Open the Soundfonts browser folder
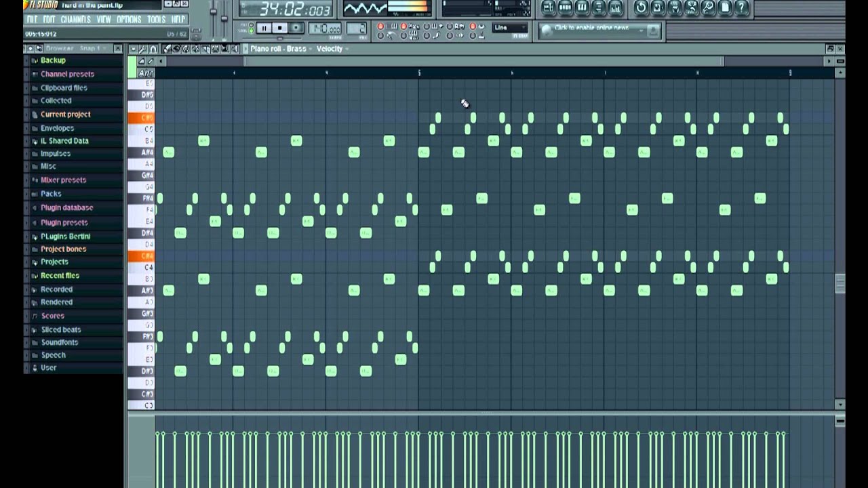868x488 pixels. coord(60,342)
